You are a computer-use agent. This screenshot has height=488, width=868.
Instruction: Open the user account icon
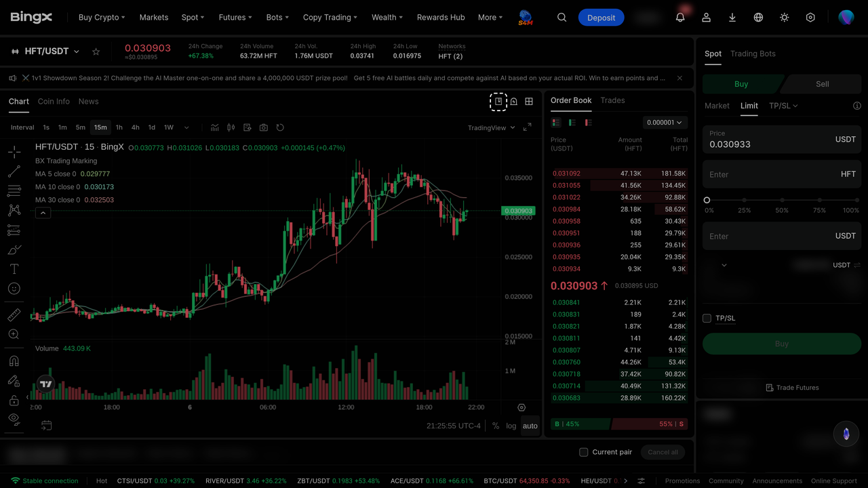(706, 18)
